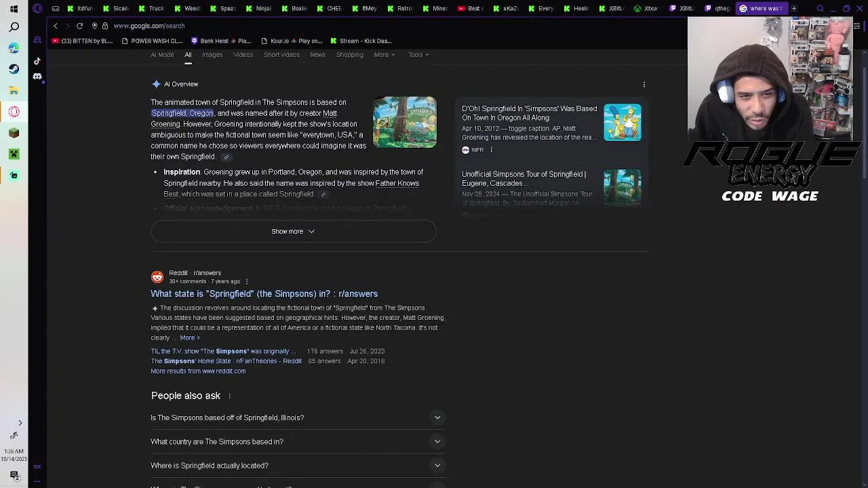Open People also ask options menu
This screenshot has width=868, height=488.
229,396
